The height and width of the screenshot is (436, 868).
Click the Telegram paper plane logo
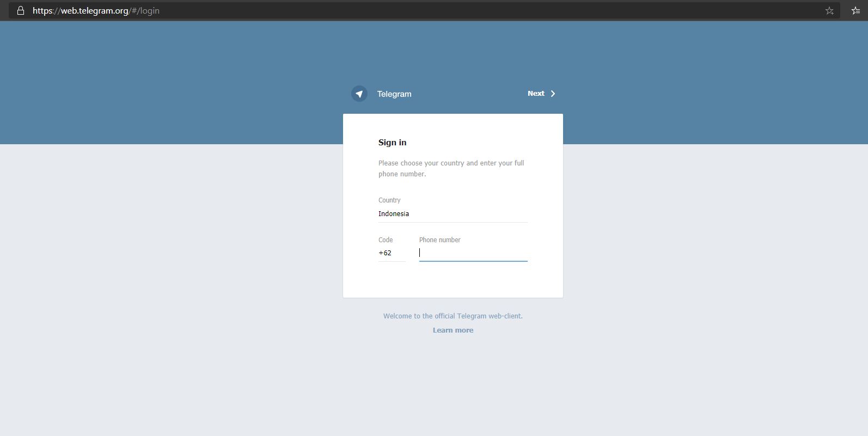(359, 94)
